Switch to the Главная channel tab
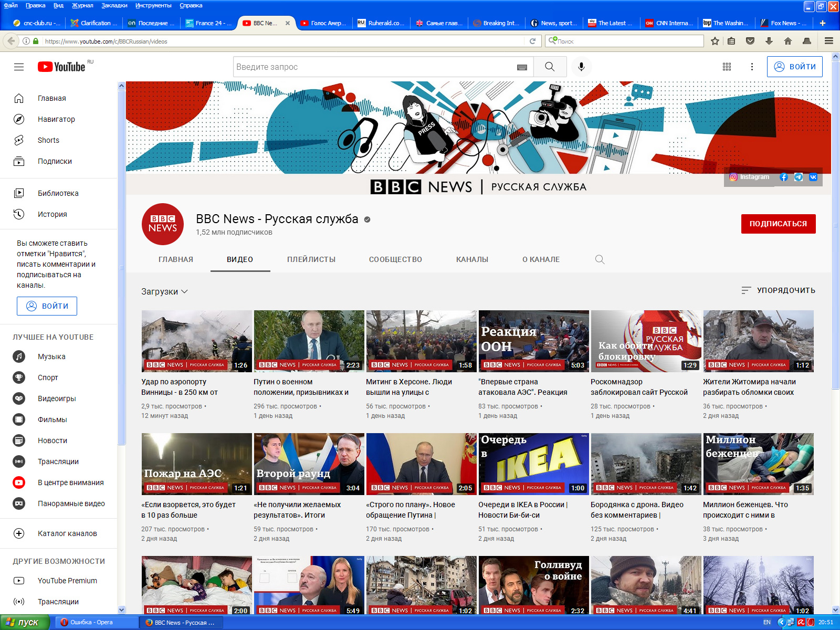The width and height of the screenshot is (840, 630). coord(176,259)
